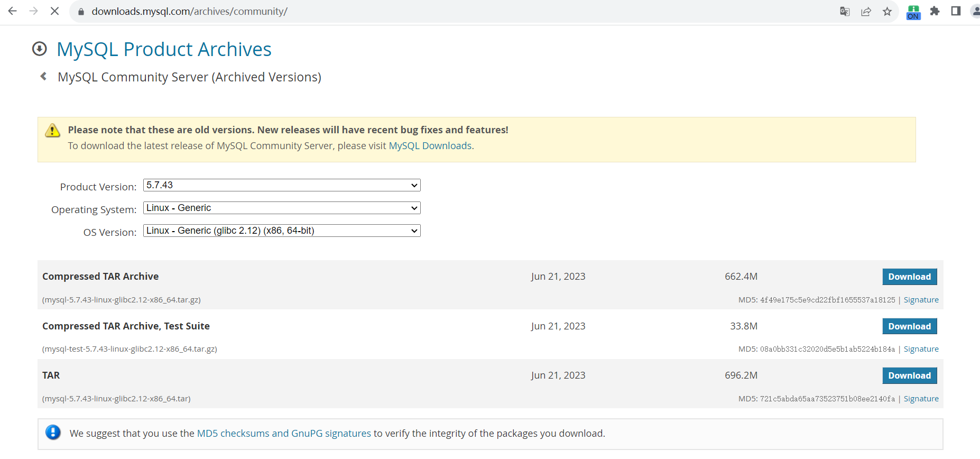Screen dimensions: 980x459
Task: Download the Test Suite archive 33.8M
Action: 910,326
